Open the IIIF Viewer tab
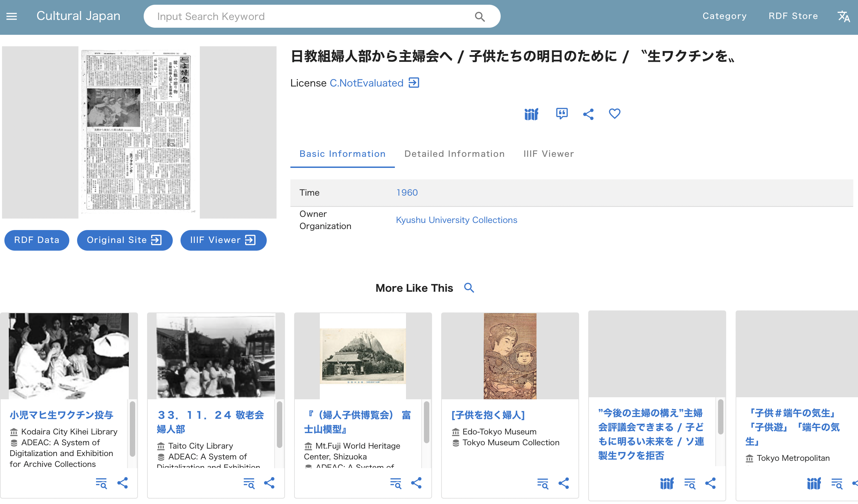The image size is (858, 504). 549,154
